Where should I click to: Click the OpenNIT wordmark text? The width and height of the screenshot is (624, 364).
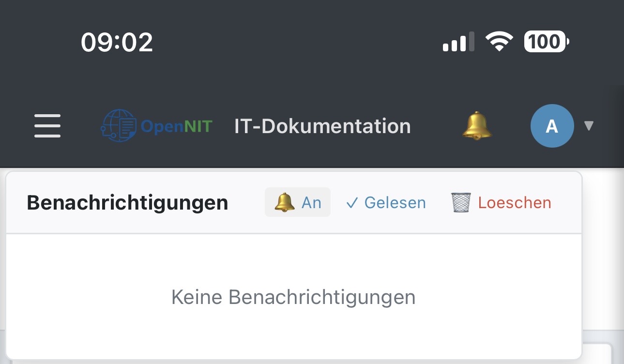pyautogui.click(x=177, y=126)
